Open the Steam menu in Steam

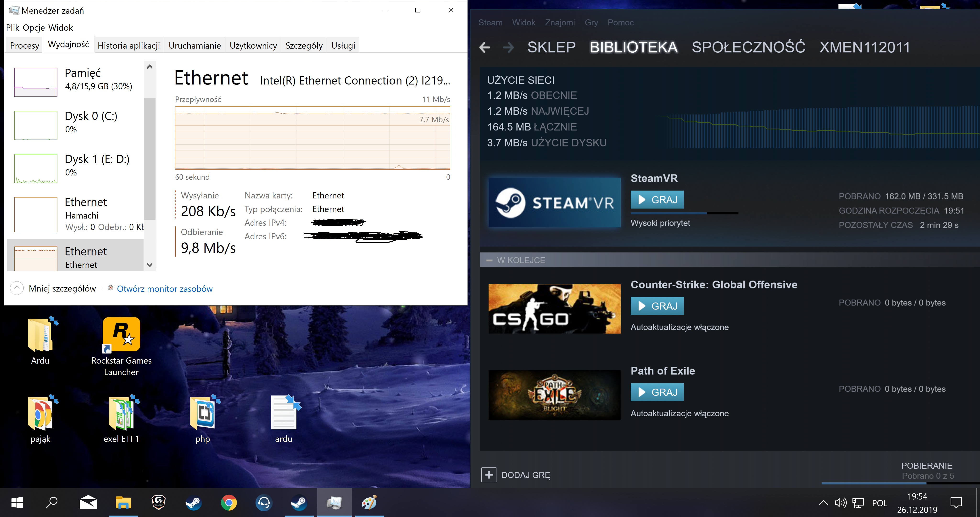(490, 22)
